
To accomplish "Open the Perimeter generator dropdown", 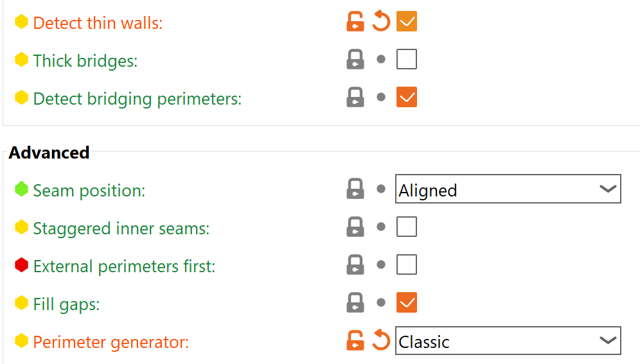I will click(508, 341).
